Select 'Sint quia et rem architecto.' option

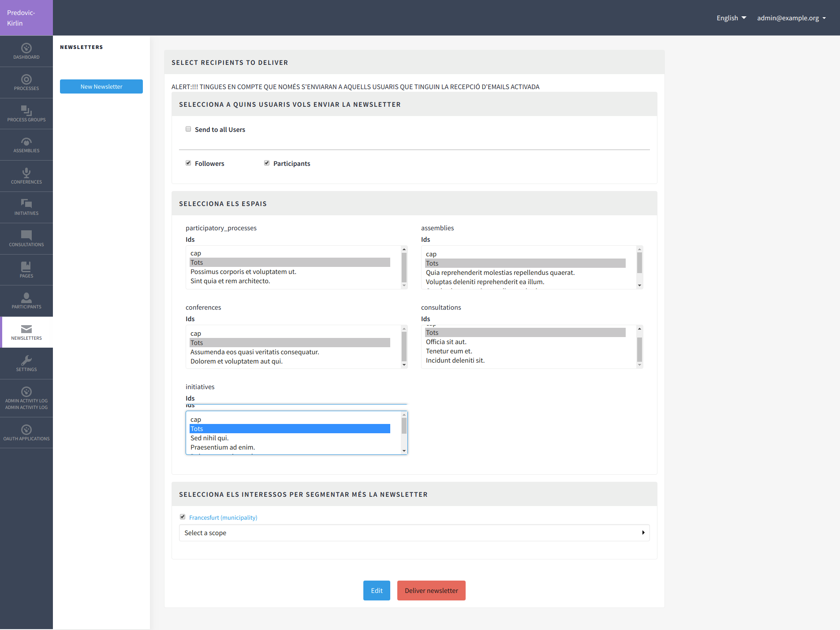click(290, 281)
